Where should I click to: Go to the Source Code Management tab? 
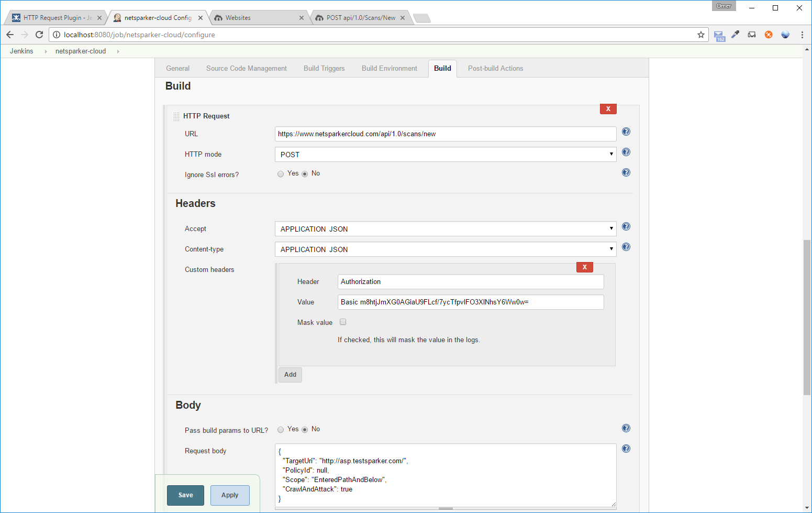pos(246,69)
